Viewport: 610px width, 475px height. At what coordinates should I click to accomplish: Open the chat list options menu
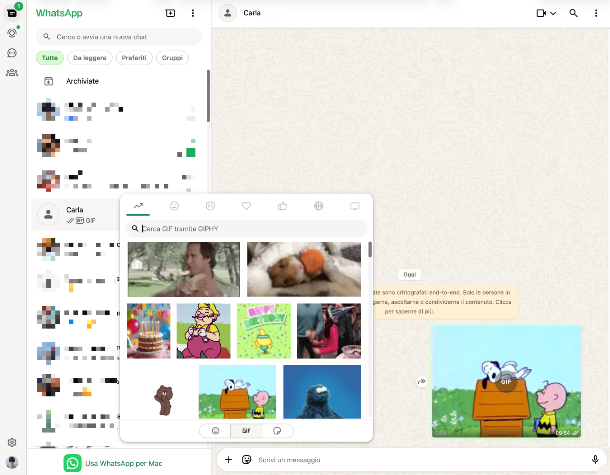pyautogui.click(x=193, y=13)
